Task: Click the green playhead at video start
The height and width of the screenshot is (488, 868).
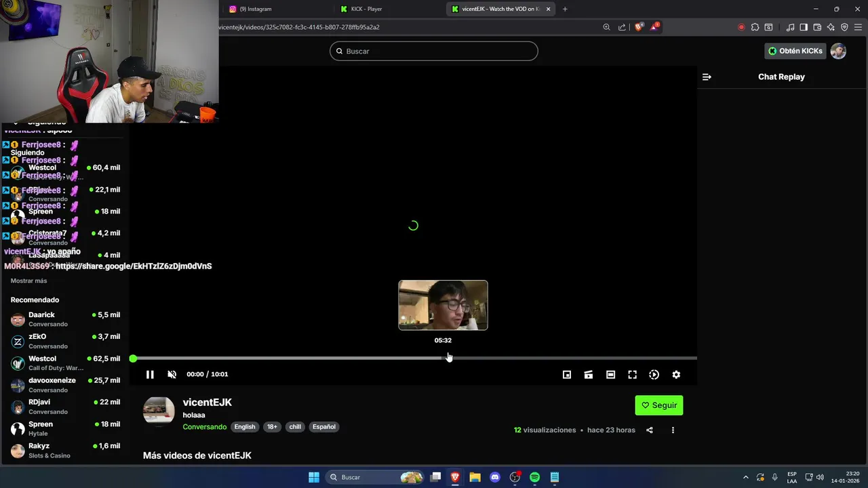Action: coord(133,358)
